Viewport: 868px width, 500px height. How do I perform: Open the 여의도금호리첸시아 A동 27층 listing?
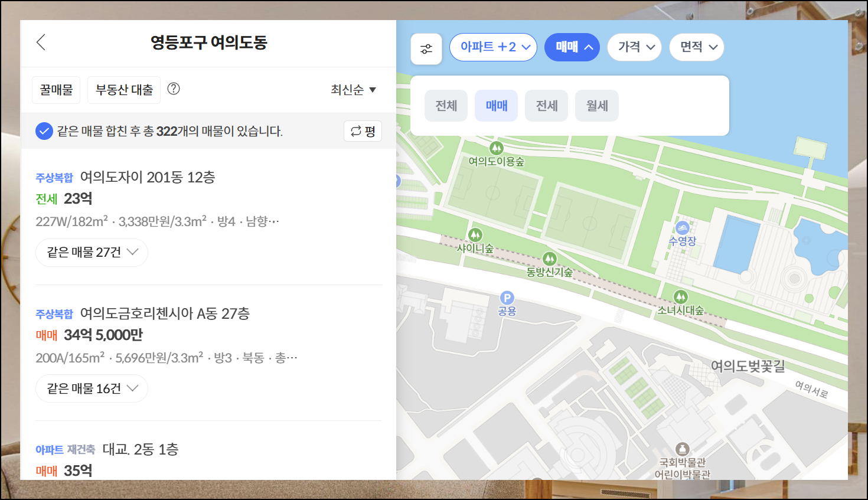(165, 313)
